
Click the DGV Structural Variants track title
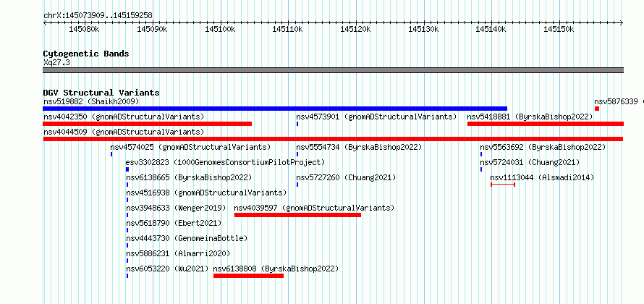[x=101, y=93]
